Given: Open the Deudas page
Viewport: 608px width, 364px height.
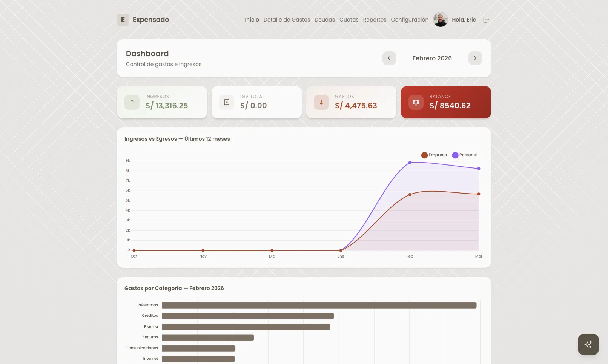Looking at the screenshot, I should (x=324, y=20).
